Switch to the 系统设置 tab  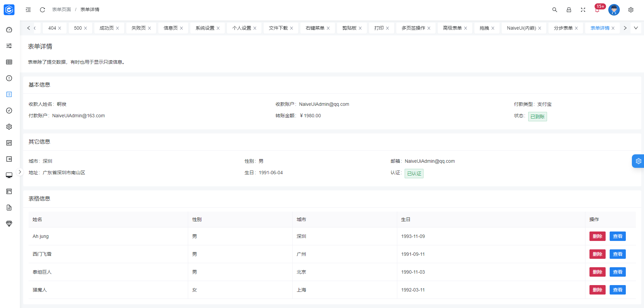(x=205, y=28)
